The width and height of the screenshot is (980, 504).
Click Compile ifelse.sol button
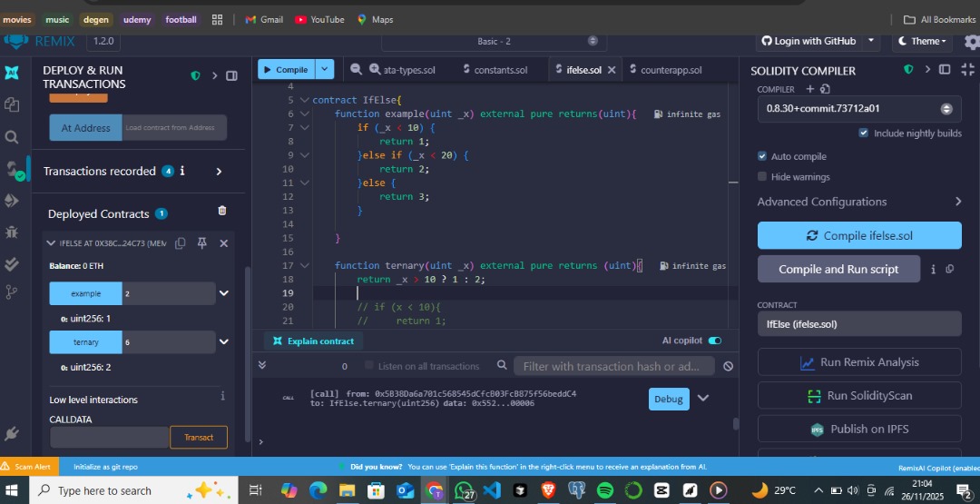pyautogui.click(x=859, y=235)
